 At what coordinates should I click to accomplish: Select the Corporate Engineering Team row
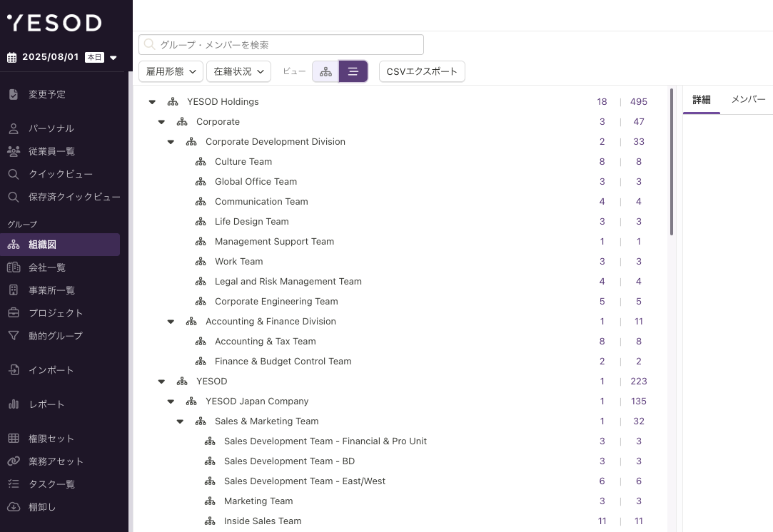point(400,302)
